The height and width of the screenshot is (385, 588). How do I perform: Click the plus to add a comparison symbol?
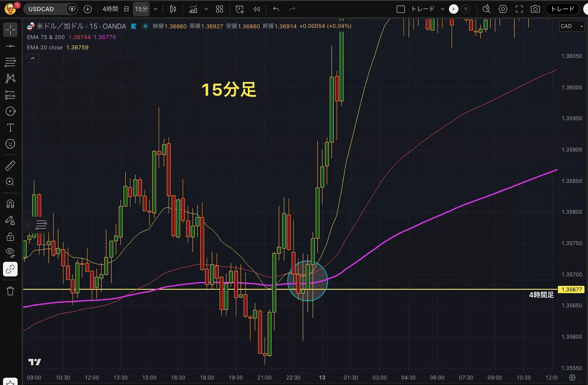(87, 9)
